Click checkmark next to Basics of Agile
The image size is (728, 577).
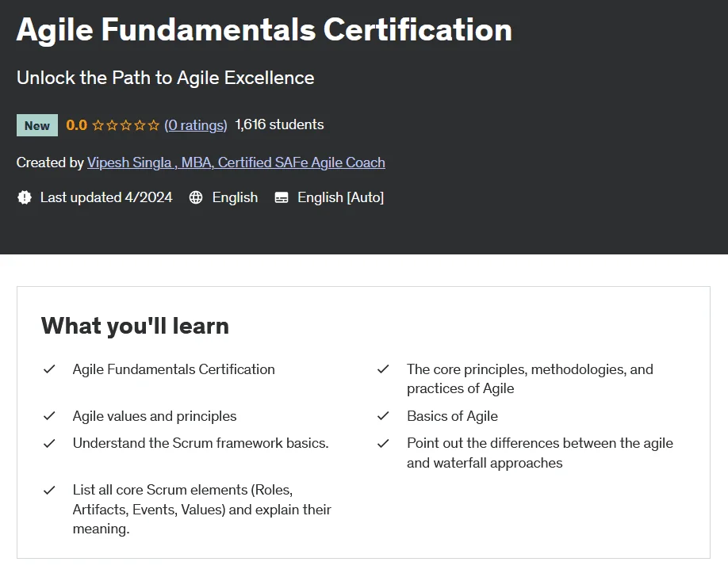click(383, 416)
